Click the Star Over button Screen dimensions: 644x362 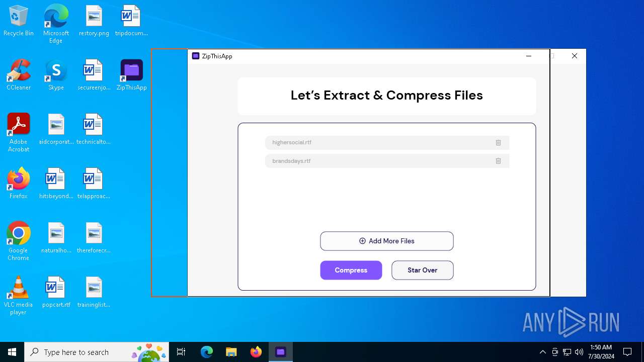click(x=422, y=270)
